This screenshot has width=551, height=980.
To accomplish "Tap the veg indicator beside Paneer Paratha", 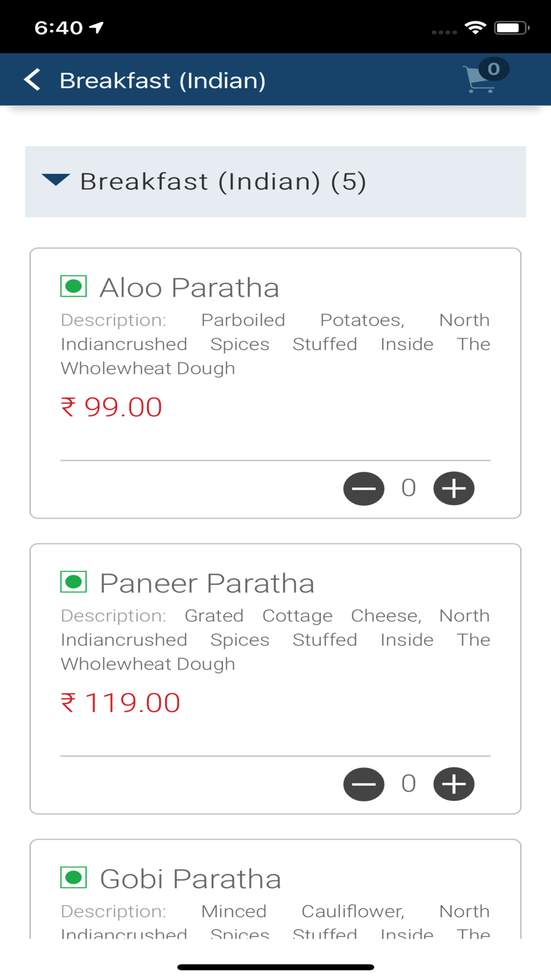I will [73, 582].
